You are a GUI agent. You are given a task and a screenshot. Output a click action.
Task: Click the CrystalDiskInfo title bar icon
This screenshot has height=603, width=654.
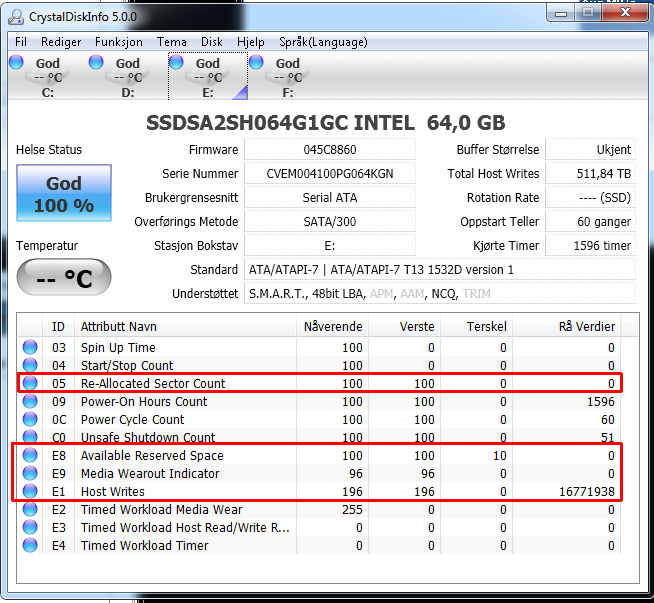(16, 17)
